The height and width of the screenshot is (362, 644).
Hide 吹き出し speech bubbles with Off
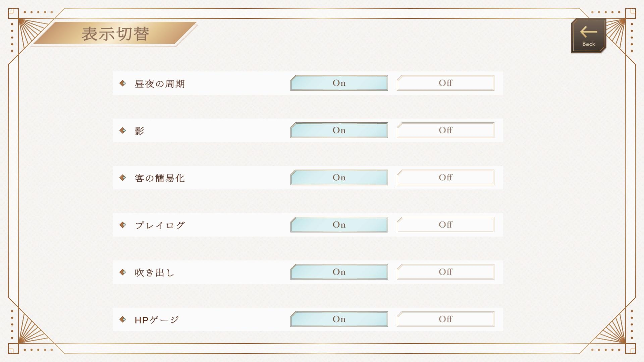point(445,272)
